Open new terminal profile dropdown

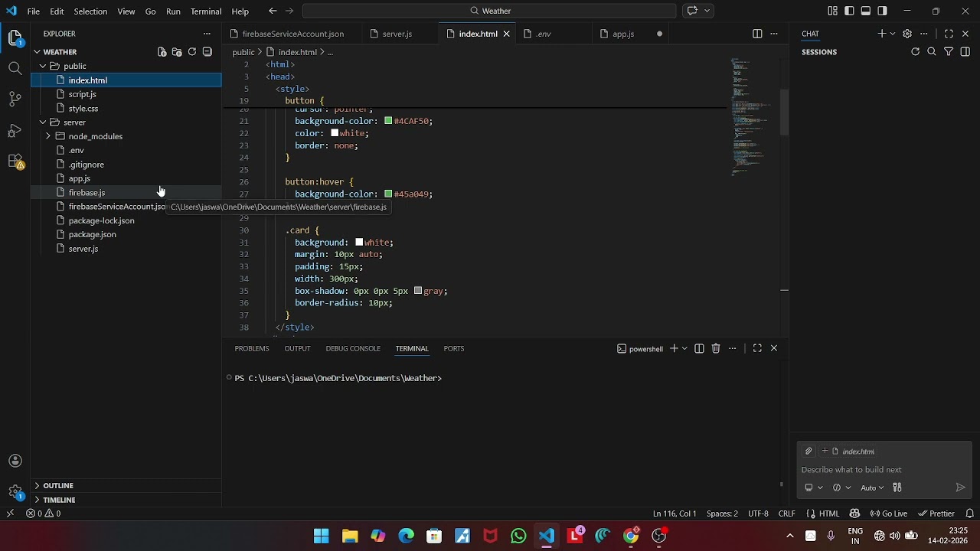pos(684,348)
